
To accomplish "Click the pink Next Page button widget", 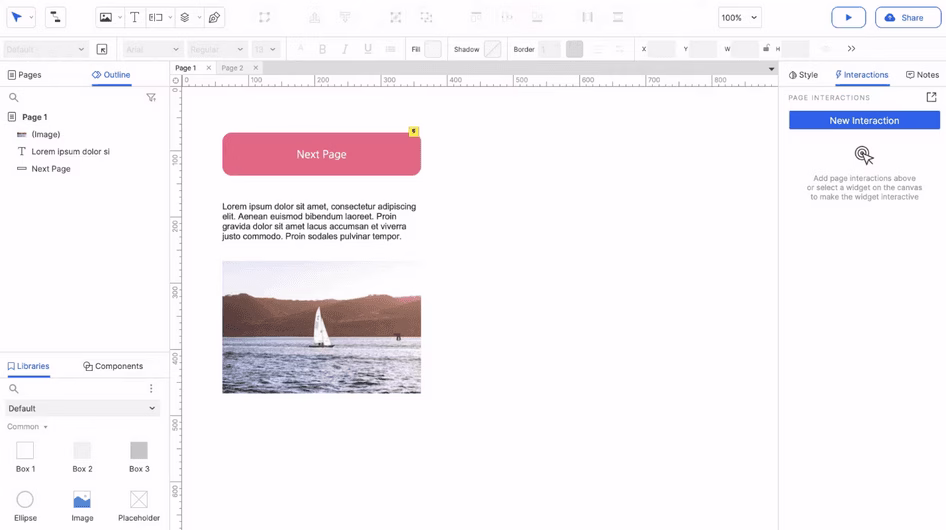I will [322, 155].
